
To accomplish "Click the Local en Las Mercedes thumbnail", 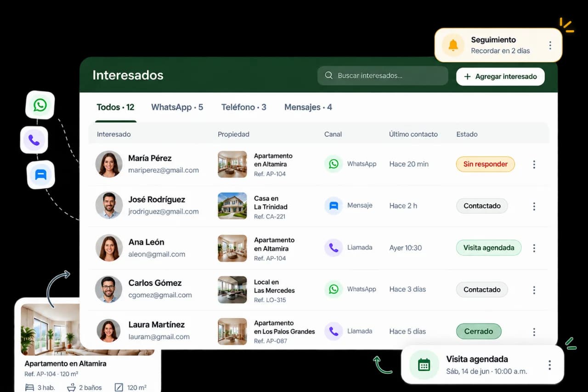I will tap(232, 289).
